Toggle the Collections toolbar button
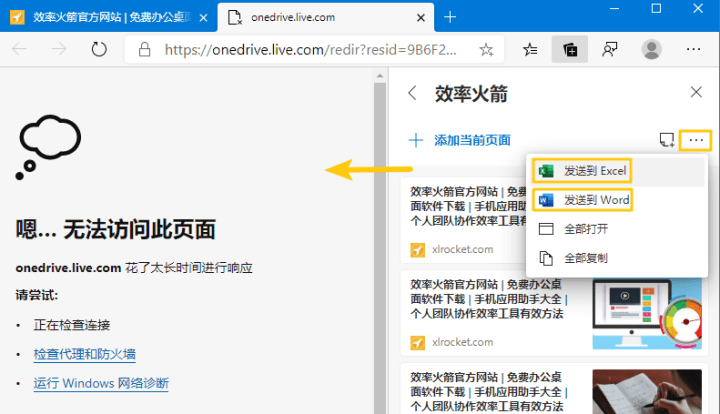Viewport: 720px width, 414px height. [570, 49]
